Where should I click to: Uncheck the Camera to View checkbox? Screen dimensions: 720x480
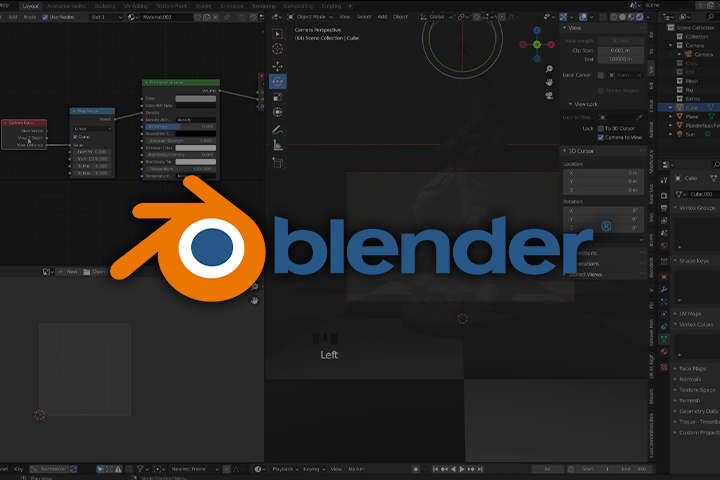pos(601,137)
